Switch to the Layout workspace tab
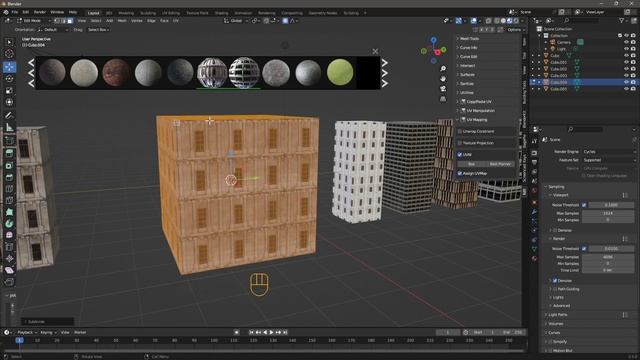Screen dimensions: 640x360 click(x=93, y=13)
